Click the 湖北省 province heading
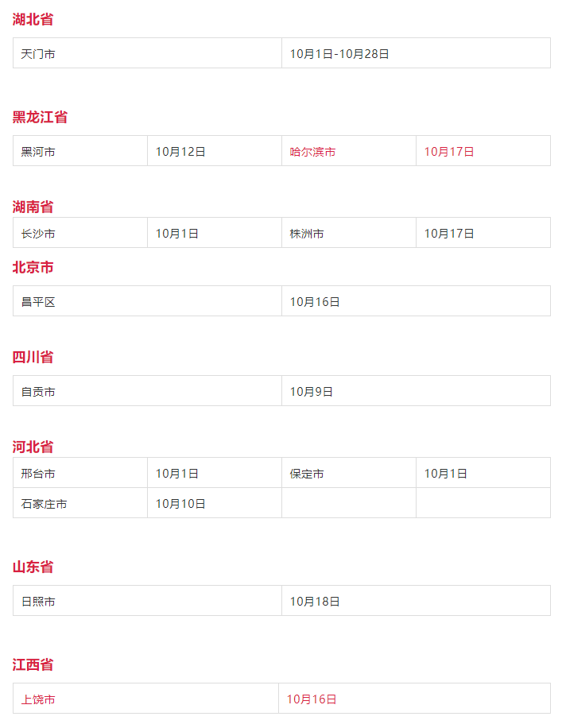 point(33,19)
